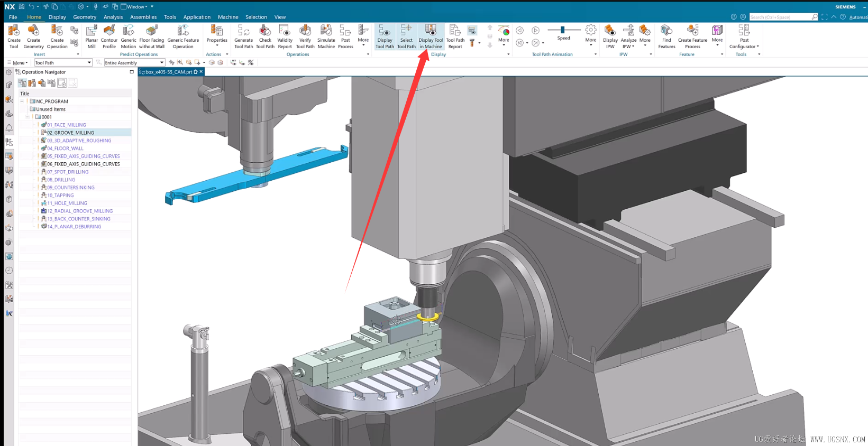868x446 pixels.
Task: Click Create Feature Process
Action: pyautogui.click(x=692, y=36)
